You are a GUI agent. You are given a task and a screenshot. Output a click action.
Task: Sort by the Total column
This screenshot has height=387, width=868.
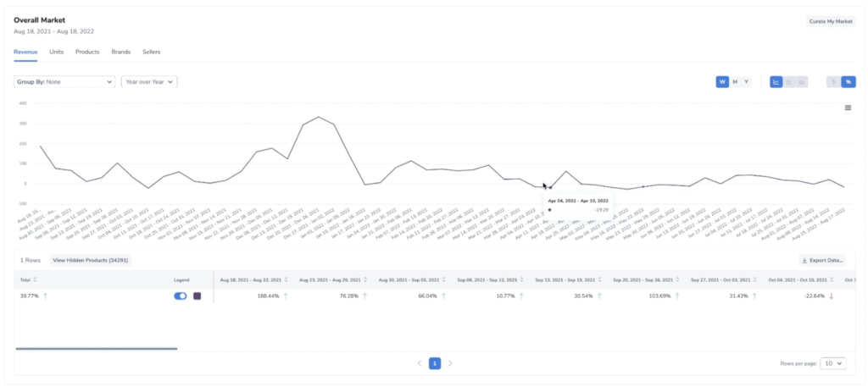[x=35, y=279]
